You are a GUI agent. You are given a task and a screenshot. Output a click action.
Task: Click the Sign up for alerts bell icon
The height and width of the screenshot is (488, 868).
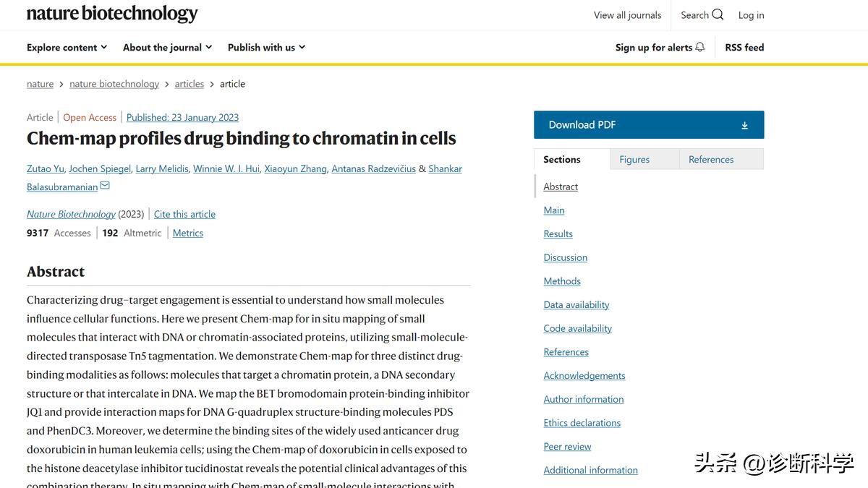pyautogui.click(x=699, y=46)
